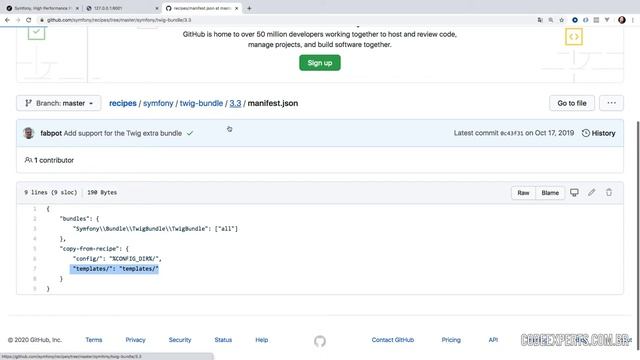Show the 1 contributor list
Viewport: 640px width, 360px height.
[x=49, y=160]
